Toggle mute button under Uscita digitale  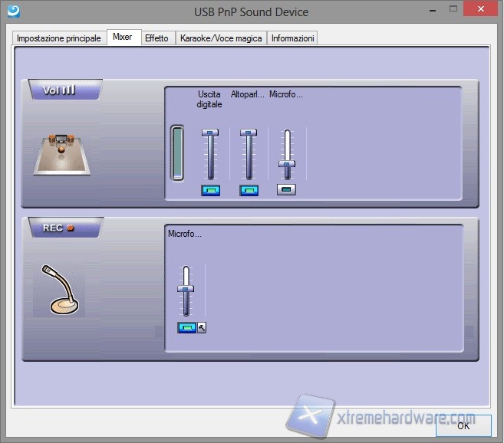(210, 190)
